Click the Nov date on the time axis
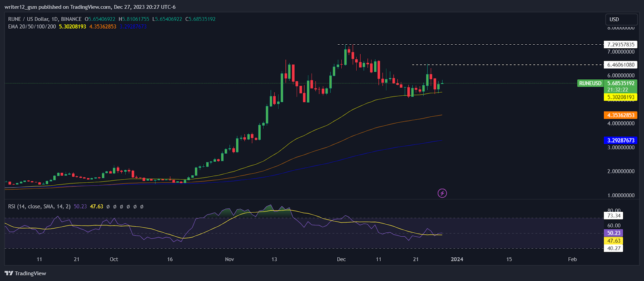This screenshot has width=644, height=281. pyautogui.click(x=229, y=259)
